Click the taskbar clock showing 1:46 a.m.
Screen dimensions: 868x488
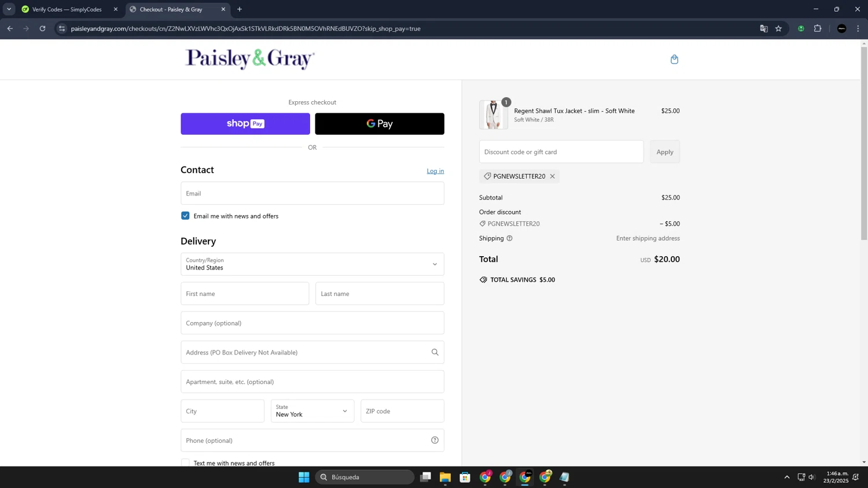click(837, 477)
